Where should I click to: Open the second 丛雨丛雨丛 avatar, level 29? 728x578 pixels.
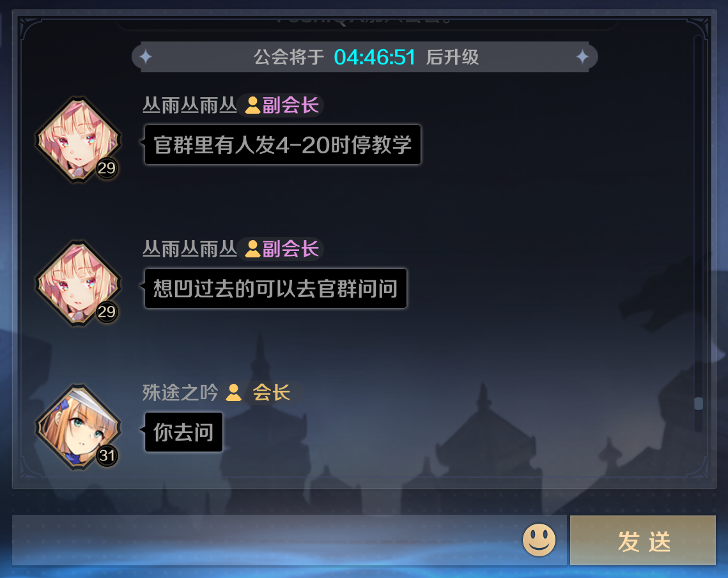pos(78,283)
